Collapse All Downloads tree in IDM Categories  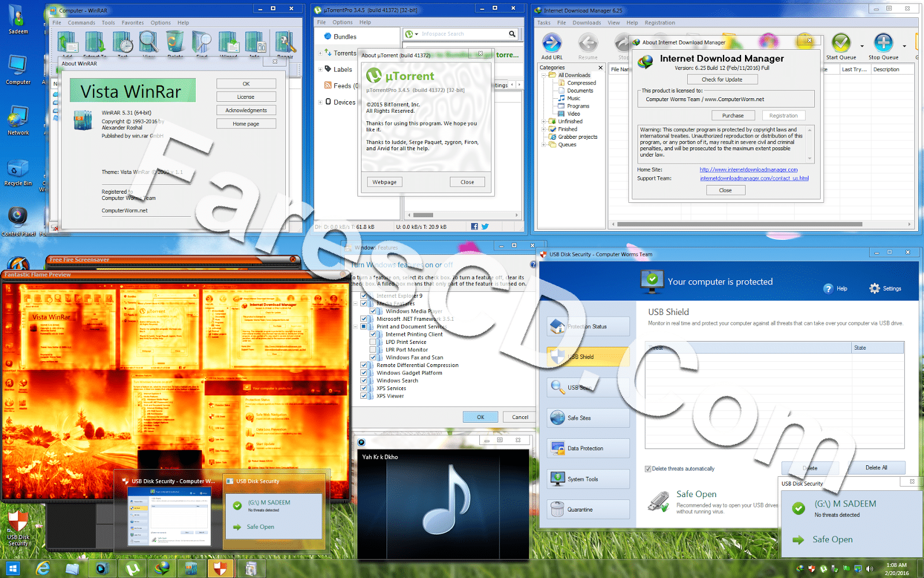544,75
